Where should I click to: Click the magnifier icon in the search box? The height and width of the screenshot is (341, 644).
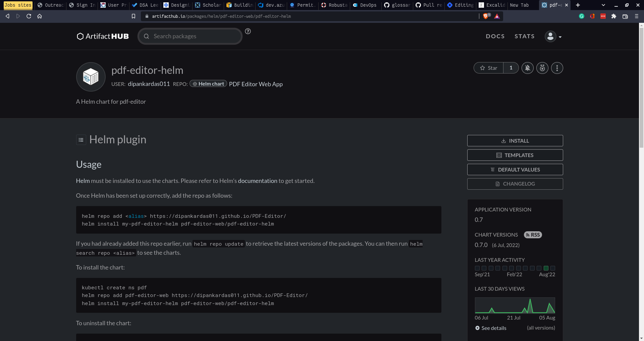[146, 36]
